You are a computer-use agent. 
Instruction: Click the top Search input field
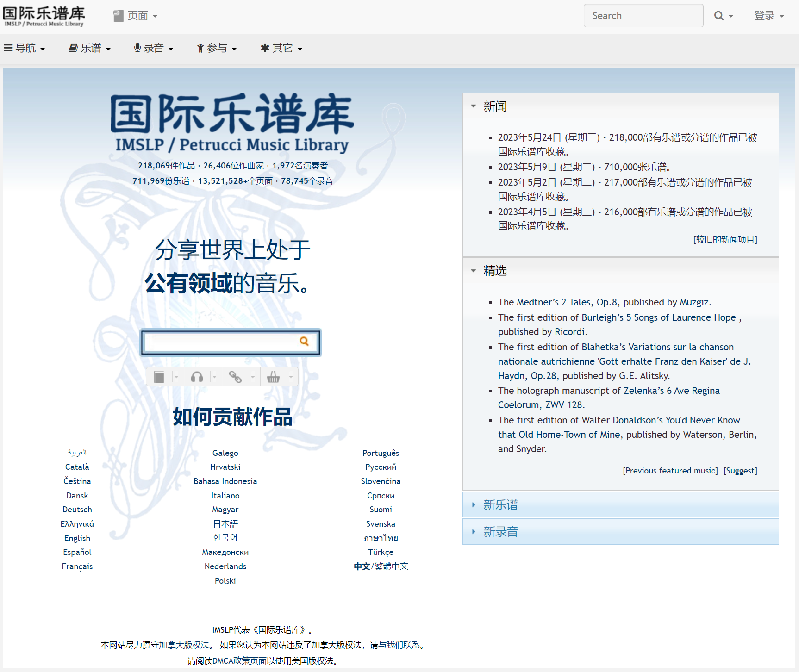643,16
